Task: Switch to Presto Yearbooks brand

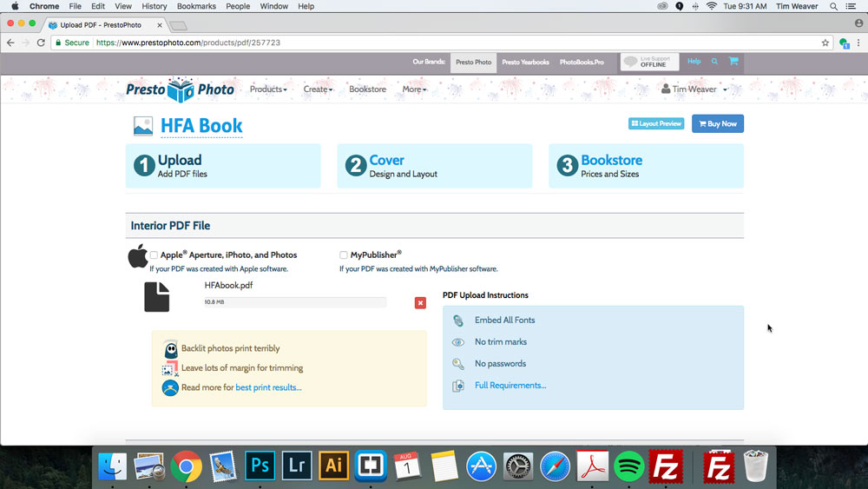Action: (525, 62)
